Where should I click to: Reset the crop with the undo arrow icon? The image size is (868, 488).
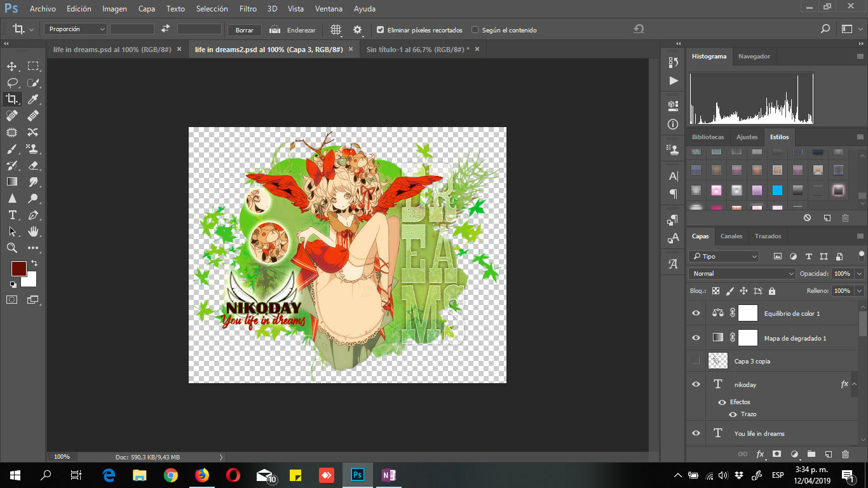point(639,29)
